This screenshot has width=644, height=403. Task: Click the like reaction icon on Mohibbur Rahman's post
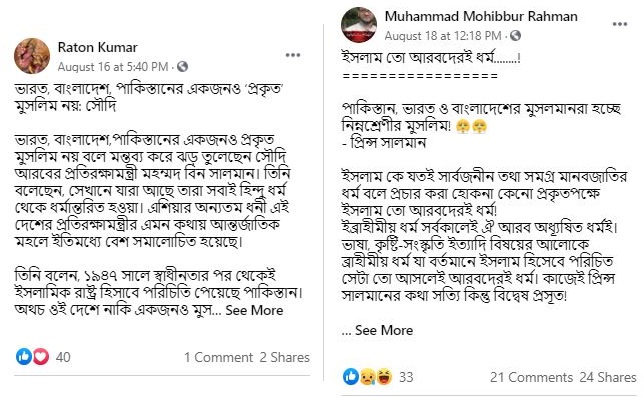[x=351, y=376]
